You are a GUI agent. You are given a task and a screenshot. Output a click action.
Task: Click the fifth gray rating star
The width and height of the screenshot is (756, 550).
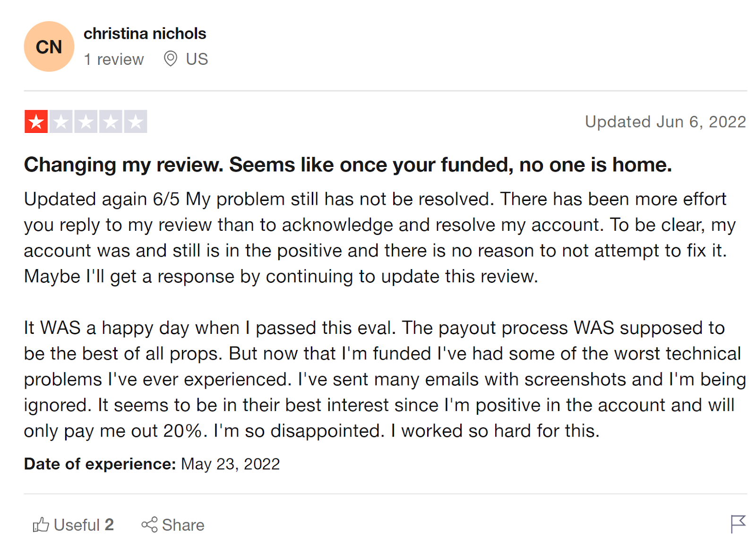click(136, 122)
